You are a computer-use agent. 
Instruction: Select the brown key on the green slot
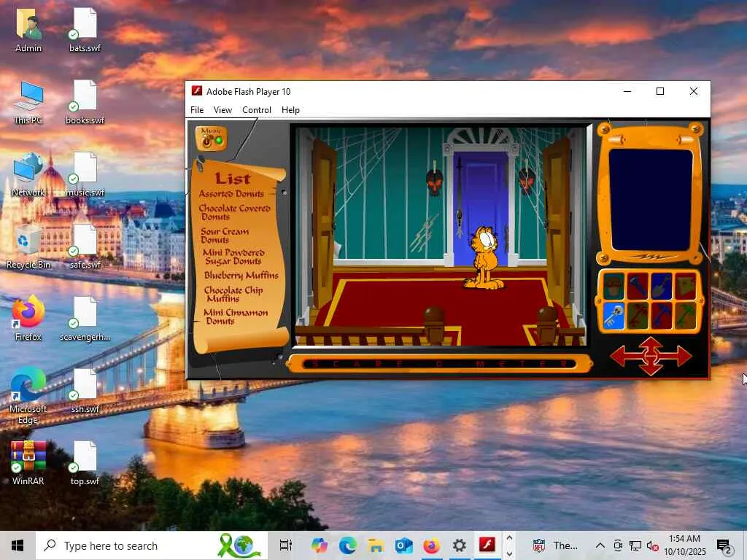637,316
